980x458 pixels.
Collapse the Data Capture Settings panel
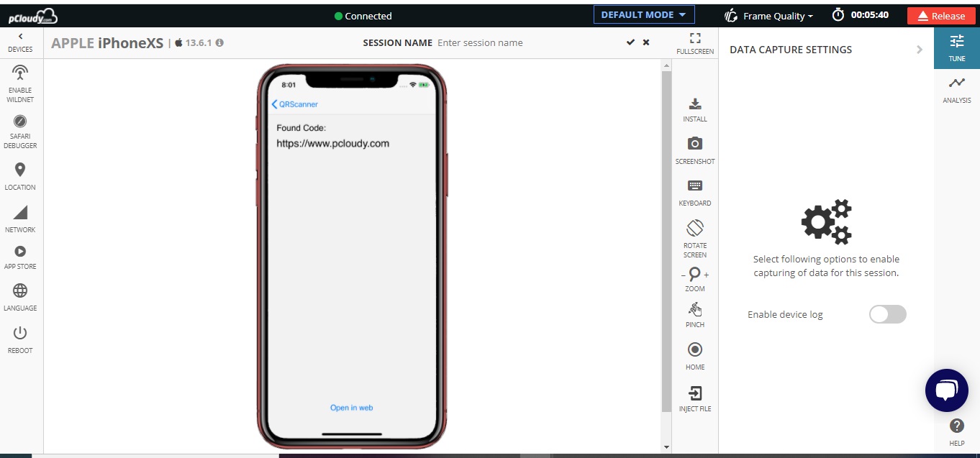click(x=920, y=50)
